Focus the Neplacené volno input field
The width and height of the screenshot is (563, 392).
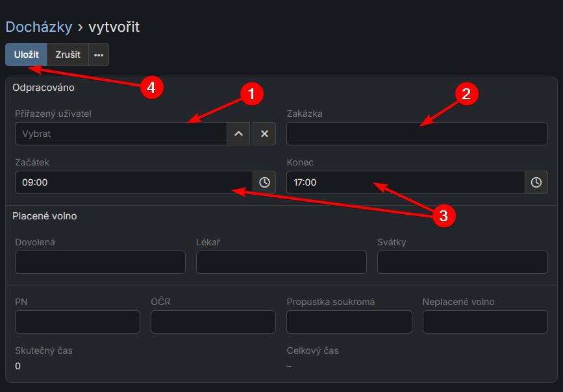(x=485, y=322)
